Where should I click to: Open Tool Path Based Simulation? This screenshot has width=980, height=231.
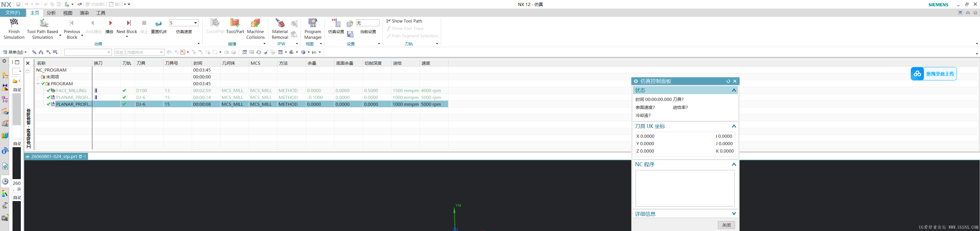(x=43, y=29)
